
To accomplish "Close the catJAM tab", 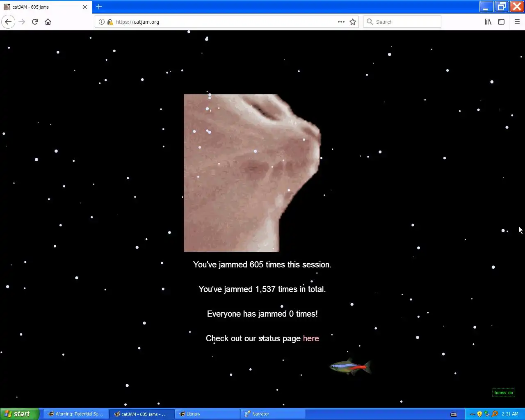I will click(85, 7).
